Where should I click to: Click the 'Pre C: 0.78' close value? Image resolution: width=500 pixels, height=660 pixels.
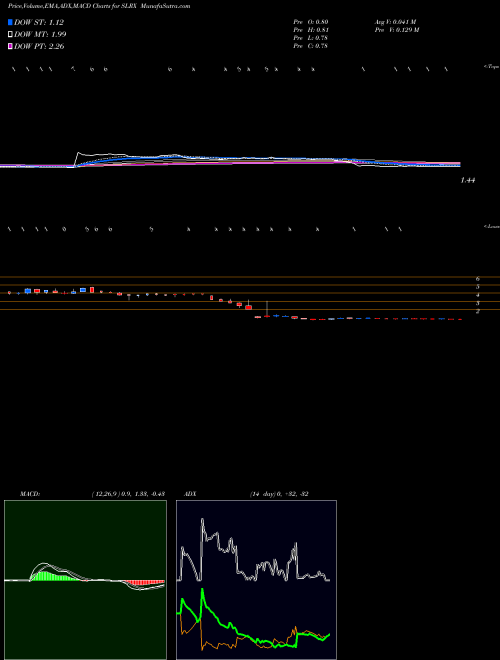click(x=311, y=46)
